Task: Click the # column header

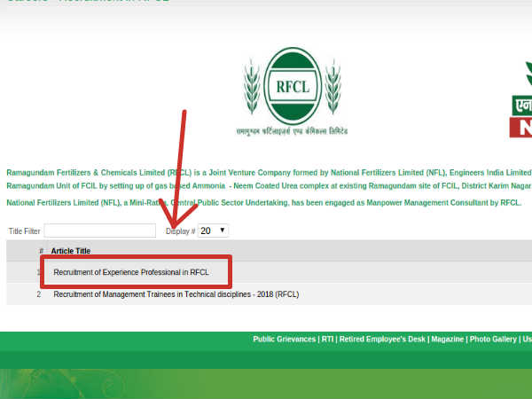Action: pos(41,251)
